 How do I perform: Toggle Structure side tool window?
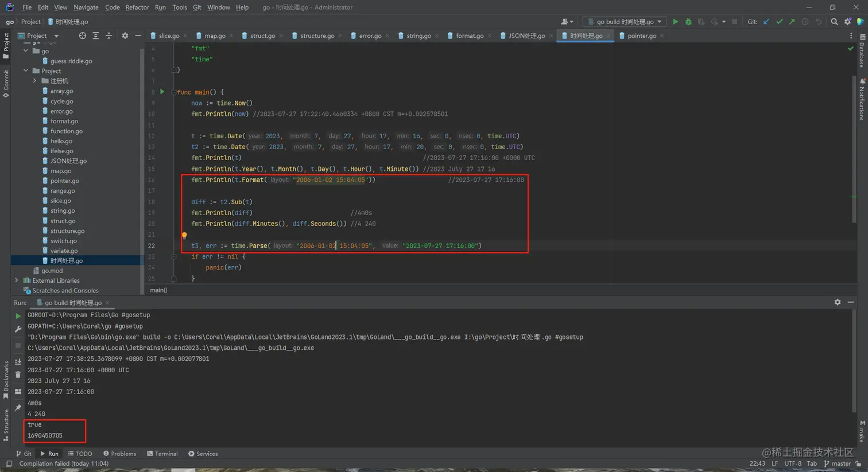[x=6, y=425]
